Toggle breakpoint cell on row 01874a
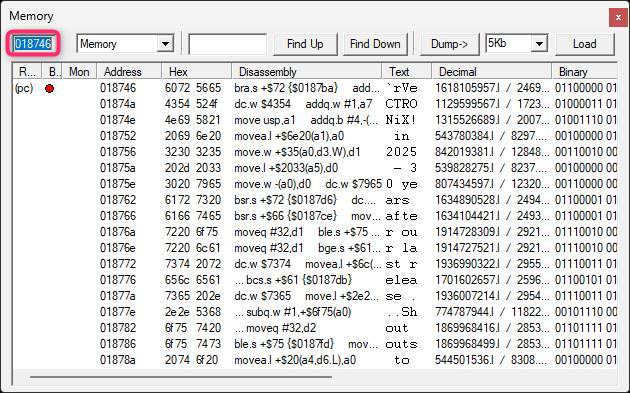 (x=51, y=104)
